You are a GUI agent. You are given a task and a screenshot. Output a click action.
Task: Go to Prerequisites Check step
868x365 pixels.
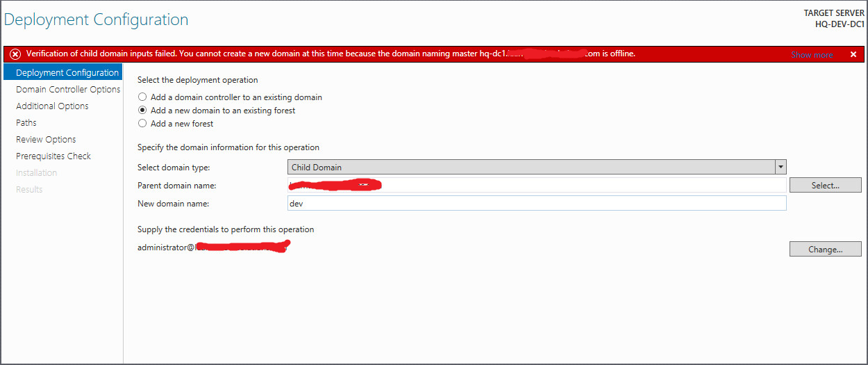(x=53, y=156)
